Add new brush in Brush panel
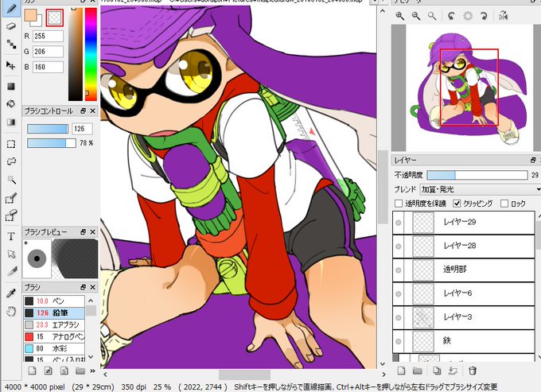Viewport: 541px width, 392px height. 32,371
